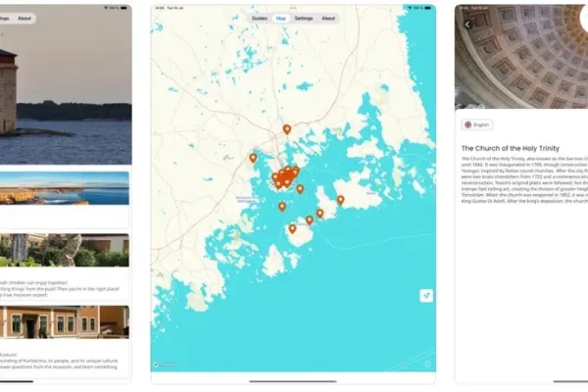Screen dimensions: 588x392
Task: Tap the church dome ceiling photo
Action: [x=521, y=57]
